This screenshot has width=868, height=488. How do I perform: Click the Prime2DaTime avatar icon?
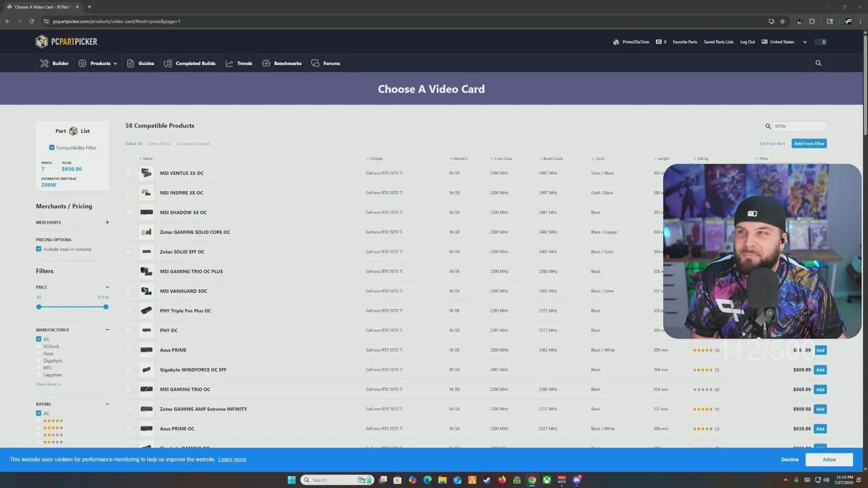point(616,42)
